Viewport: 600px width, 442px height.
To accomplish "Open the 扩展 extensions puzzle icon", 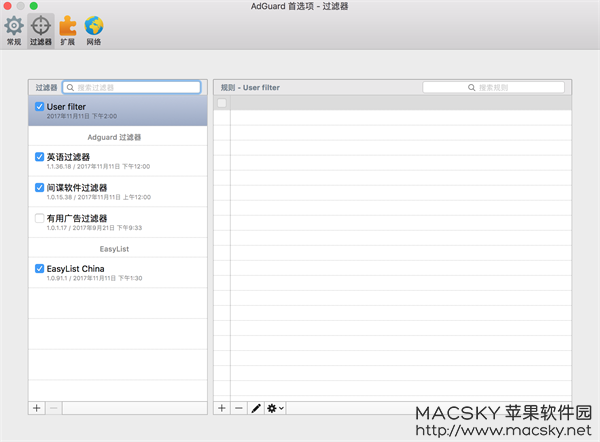I will click(x=67, y=31).
